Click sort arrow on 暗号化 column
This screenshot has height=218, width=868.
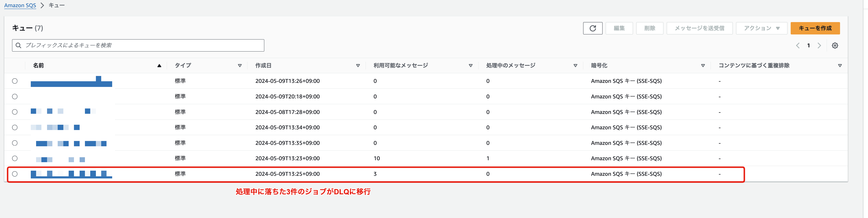click(x=703, y=66)
